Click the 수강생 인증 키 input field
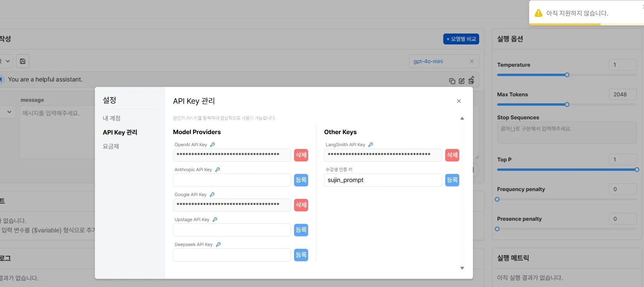Image resolution: width=644 pixels, height=287 pixels. click(383, 180)
